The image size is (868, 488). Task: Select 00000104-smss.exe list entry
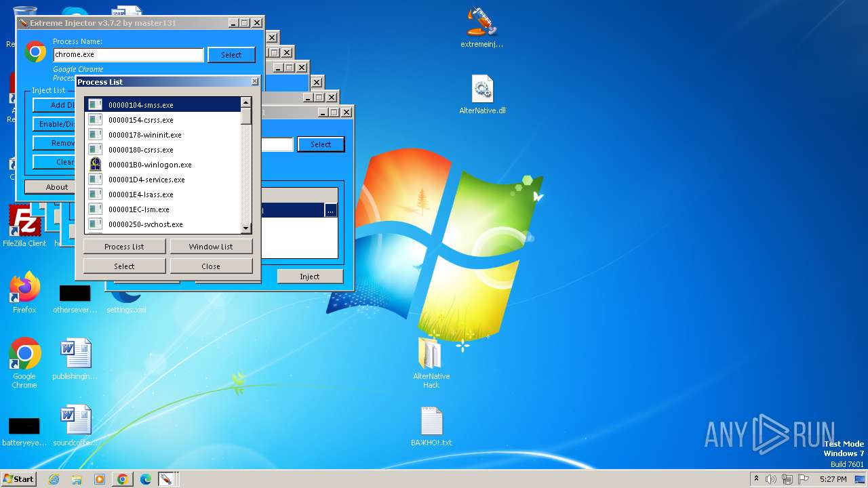tap(163, 105)
